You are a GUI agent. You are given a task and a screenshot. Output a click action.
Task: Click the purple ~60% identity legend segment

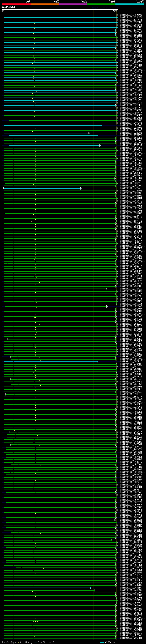click(x=73, y=4)
